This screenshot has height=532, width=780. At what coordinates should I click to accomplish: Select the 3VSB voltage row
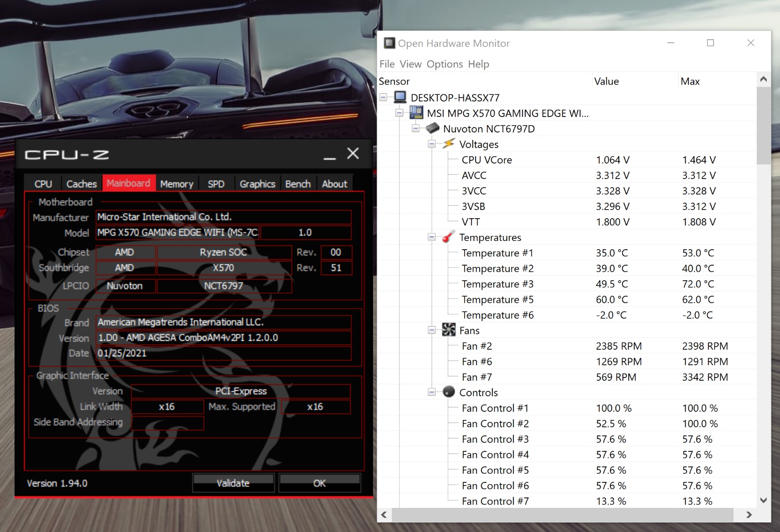tap(567, 206)
